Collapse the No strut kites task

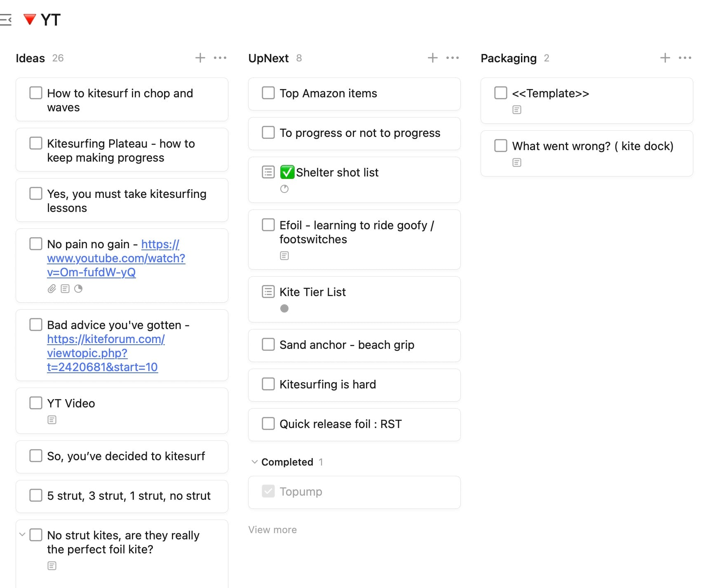(22, 535)
